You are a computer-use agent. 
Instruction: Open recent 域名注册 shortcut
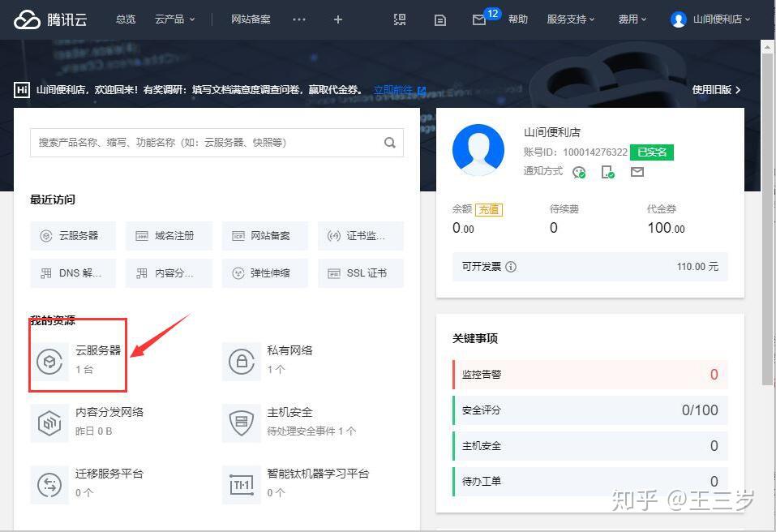click(169, 235)
